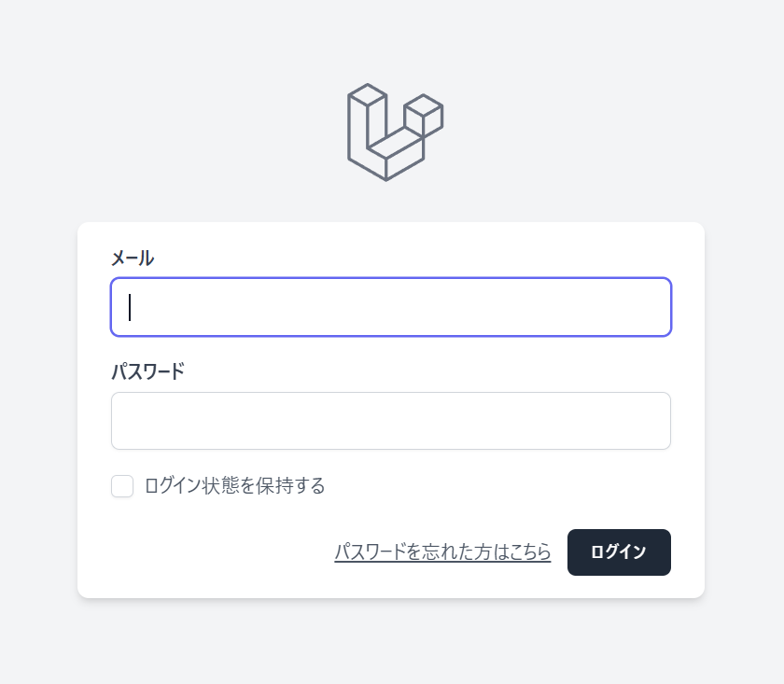
Task: Focus the メール email input field
Action: 390,307
